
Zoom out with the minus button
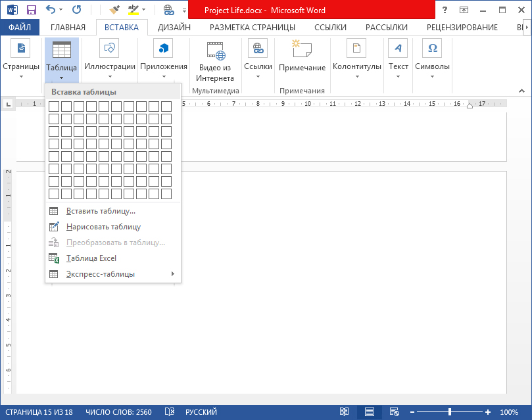coord(412,412)
